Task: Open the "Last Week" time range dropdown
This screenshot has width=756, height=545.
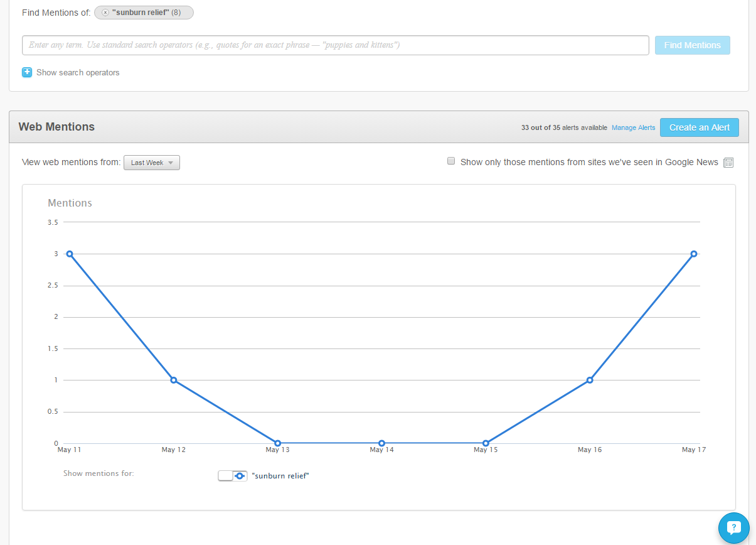Action: coord(151,162)
